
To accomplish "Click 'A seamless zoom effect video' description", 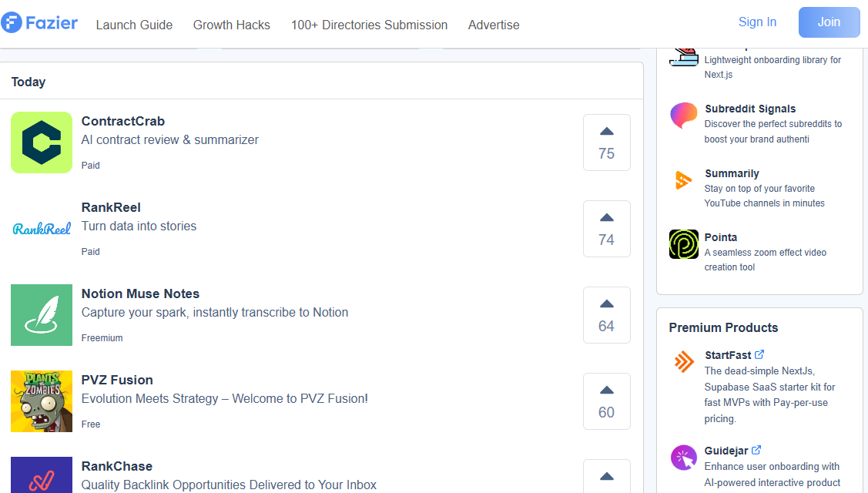I will pos(765,260).
